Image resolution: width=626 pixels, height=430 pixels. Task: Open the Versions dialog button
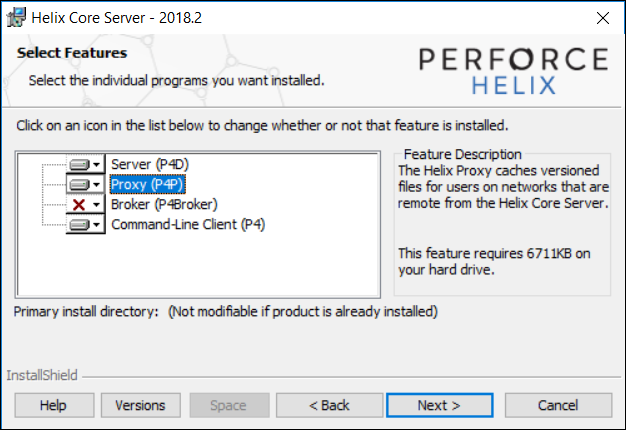point(140,405)
